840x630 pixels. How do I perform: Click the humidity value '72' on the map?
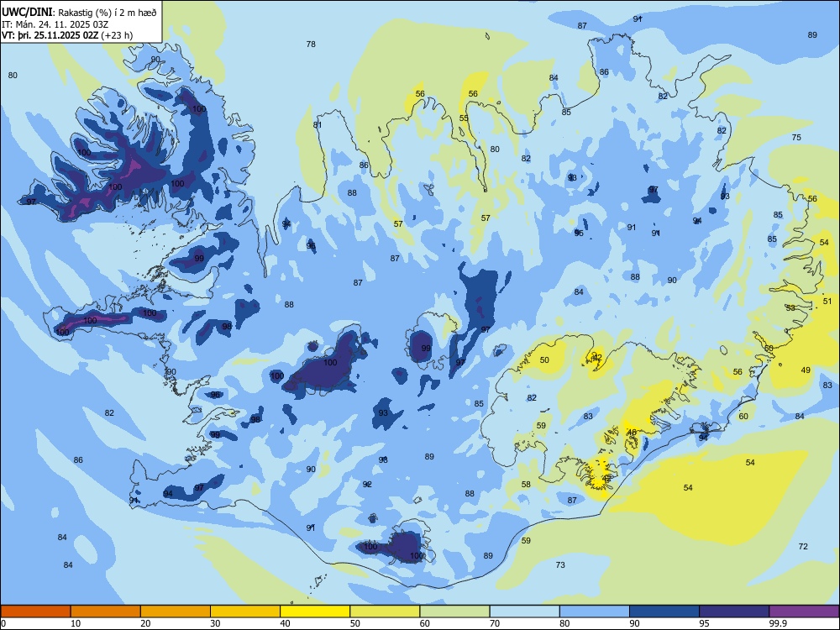point(803,547)
